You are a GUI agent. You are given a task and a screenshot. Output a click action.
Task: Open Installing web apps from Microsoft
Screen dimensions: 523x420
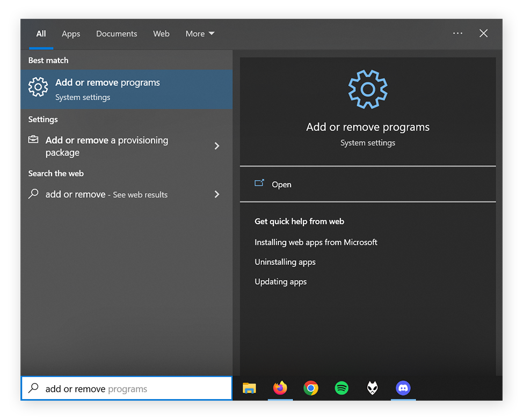(316, 242)
